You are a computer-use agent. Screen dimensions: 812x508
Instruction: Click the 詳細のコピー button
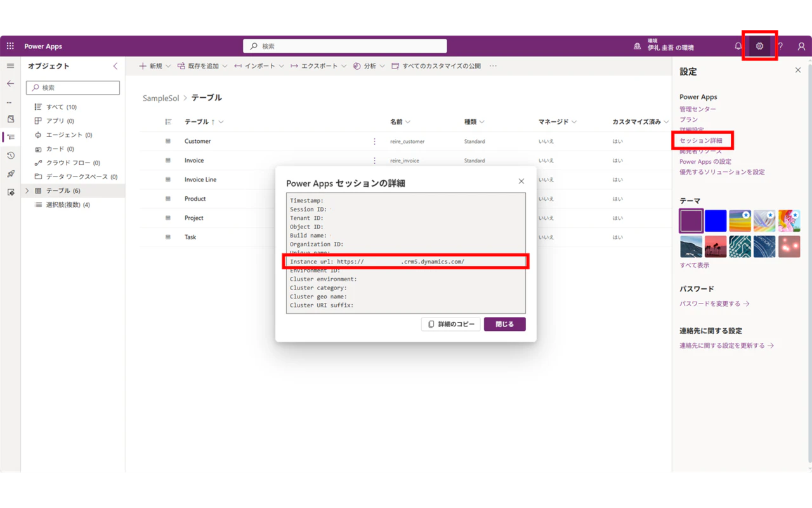(x=451, y=324)
